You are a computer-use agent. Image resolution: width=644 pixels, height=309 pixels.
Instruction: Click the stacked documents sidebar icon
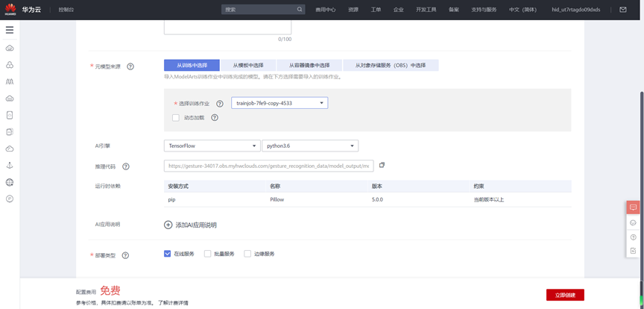(10, 131)
